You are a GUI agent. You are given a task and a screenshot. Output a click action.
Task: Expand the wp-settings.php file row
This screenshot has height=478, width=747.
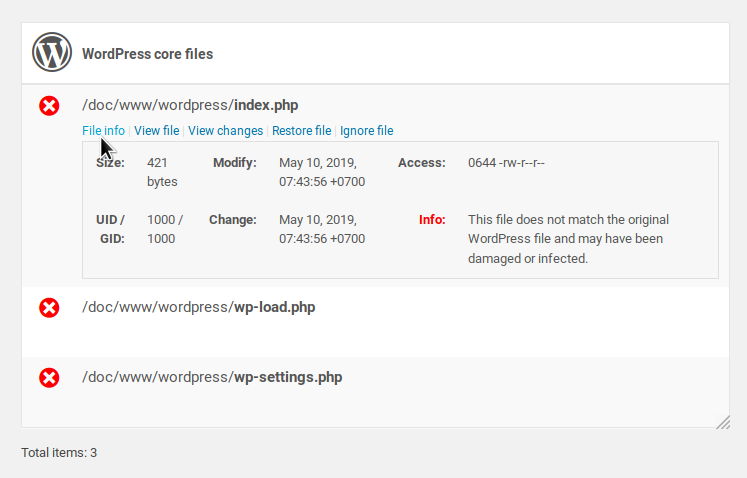[212, 377]
